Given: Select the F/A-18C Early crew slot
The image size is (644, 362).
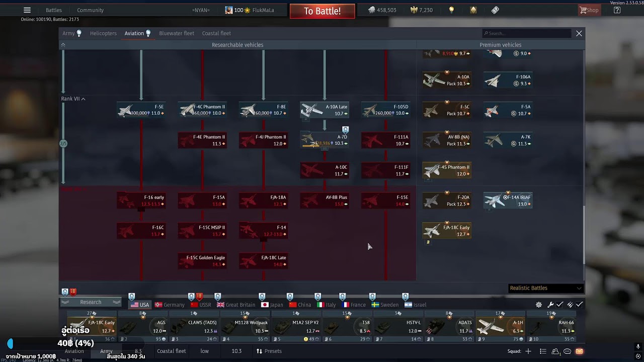Looking at the screenshot, I should [x=92, y=326].
